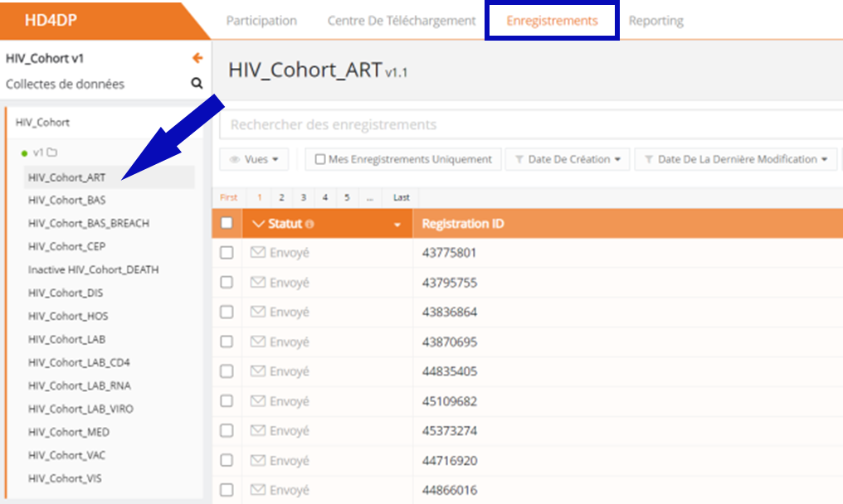Screen dimensions: 843x504
Task: Open the Date De Création filter dropdown
Action: [x=568, y=159]
